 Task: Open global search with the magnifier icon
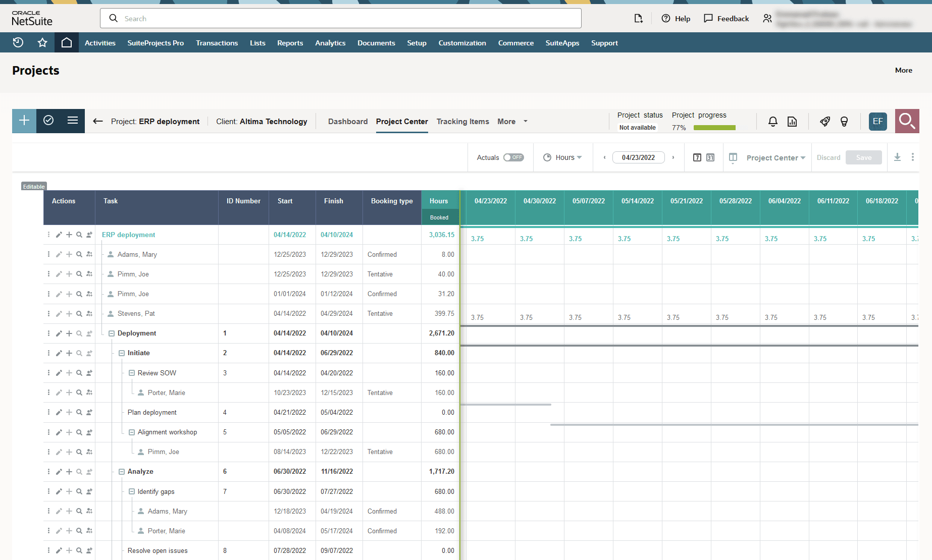[x=907, y=121]
